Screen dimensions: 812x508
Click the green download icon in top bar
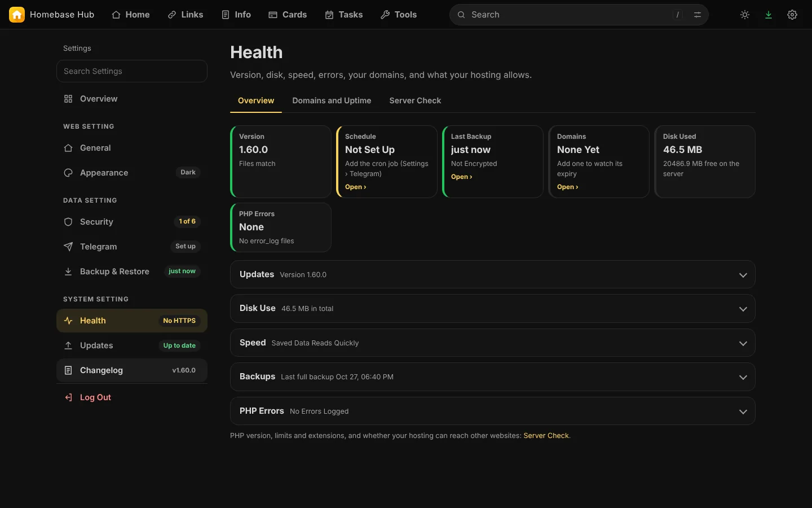[769, 15]
